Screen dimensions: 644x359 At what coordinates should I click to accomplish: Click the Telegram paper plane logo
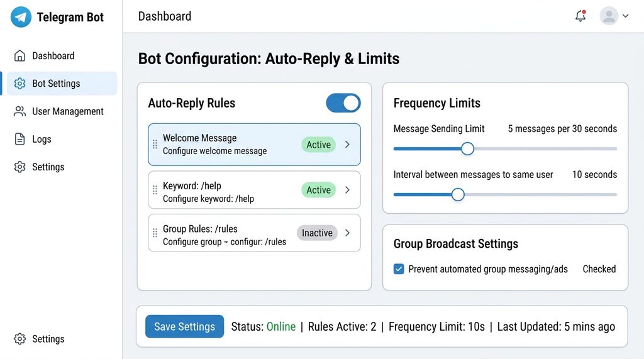[21, 17]
